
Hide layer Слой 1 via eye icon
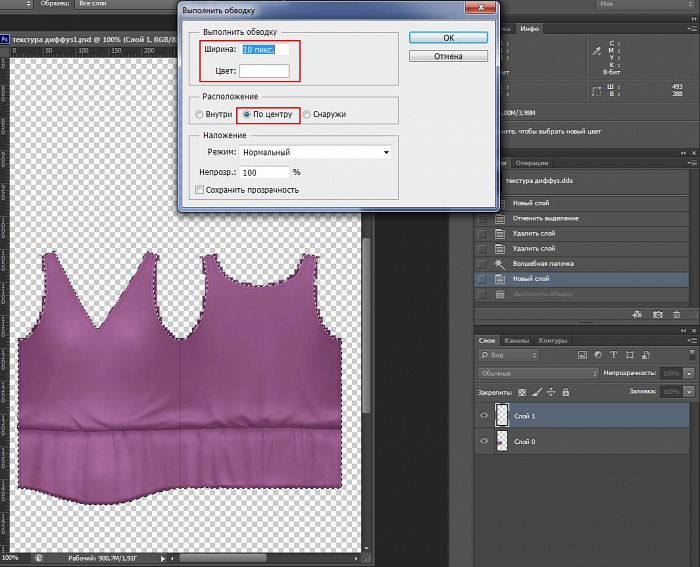click(x=486, y=413)
